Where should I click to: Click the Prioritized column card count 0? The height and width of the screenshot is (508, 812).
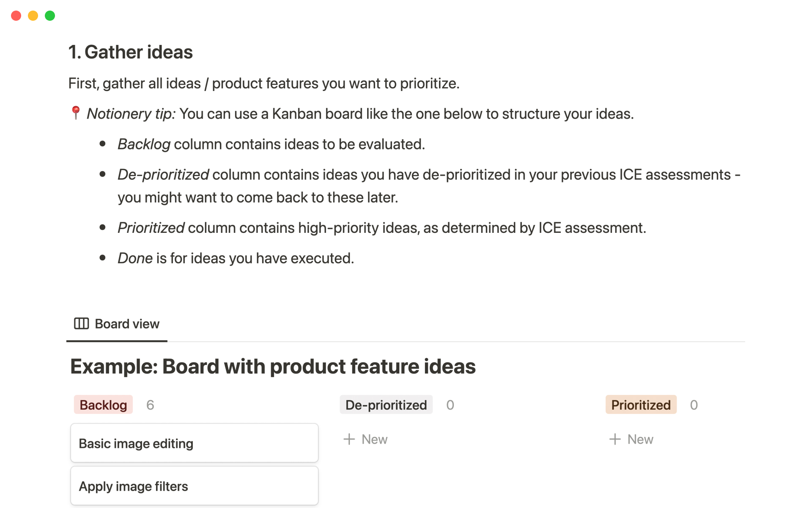point(694,405)
